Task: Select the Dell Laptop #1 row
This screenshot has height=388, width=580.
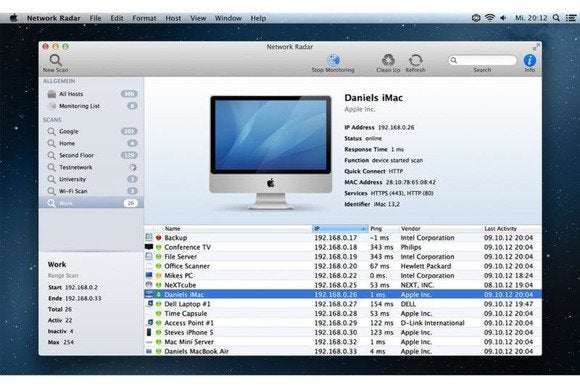Action: (x=343, y=304)
